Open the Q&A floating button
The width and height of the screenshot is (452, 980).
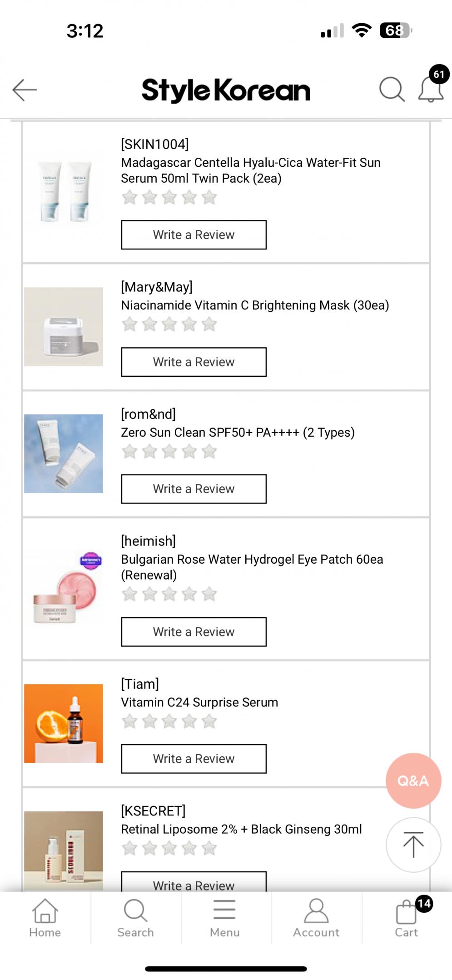[x=413, y=780]
